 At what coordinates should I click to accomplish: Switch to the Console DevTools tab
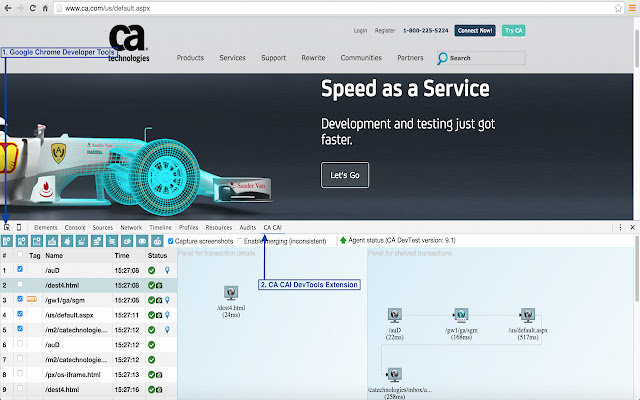pyautogui.click(x=75, y=227)
